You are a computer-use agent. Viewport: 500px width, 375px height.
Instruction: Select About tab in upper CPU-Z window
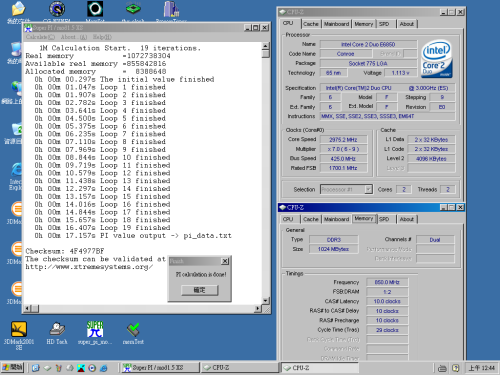point(407,24)
